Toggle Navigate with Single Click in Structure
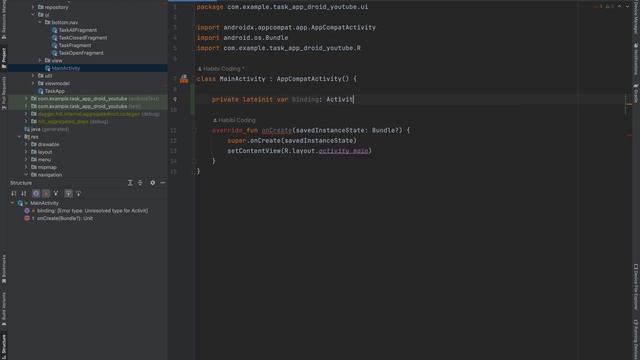 coord(78,193)
